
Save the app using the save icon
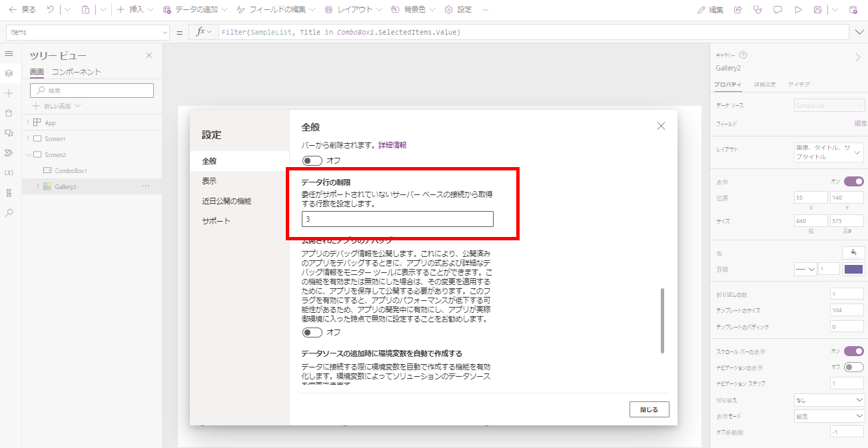coord(818,9)
